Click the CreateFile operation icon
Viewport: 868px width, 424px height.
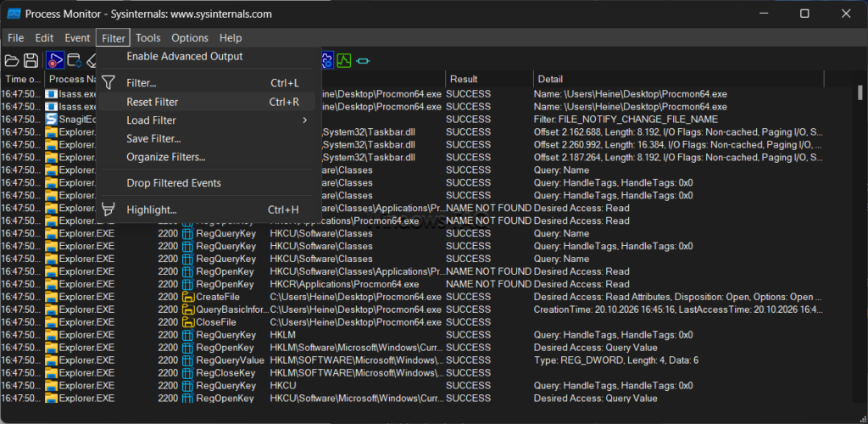(187, 297)
